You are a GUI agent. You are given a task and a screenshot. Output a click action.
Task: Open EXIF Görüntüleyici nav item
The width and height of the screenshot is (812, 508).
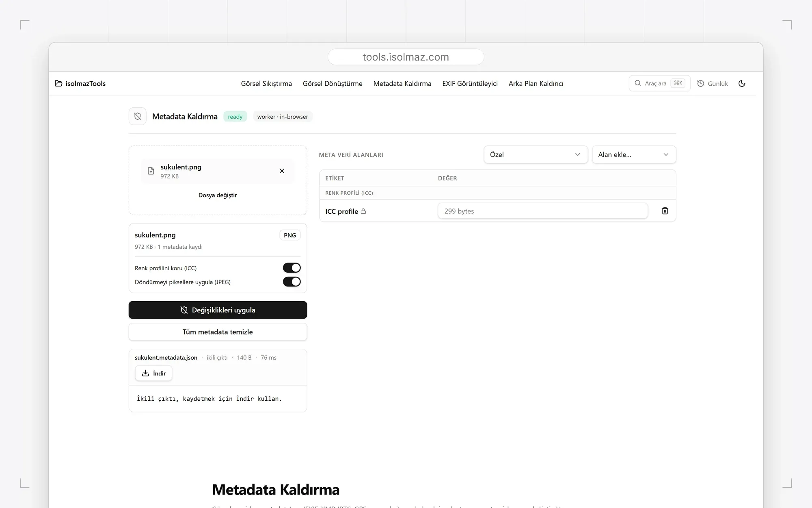tap(470, 83)
